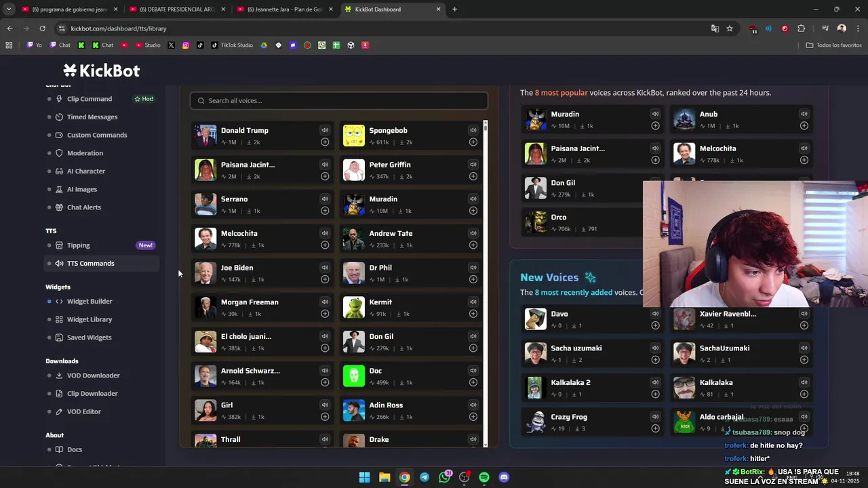868x488 pixels.
Task: Go to Custom Commands
Action: (97, 135)
